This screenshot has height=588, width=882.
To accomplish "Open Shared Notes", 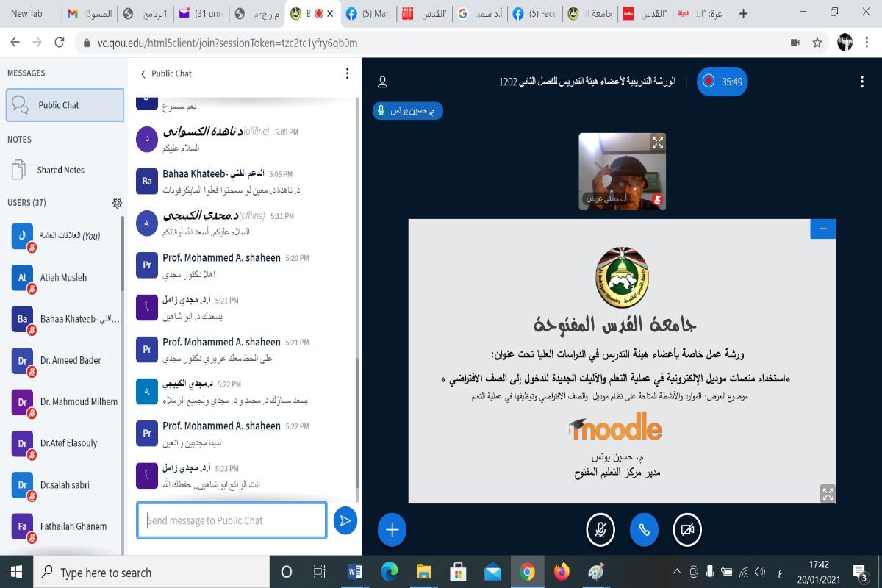I will tap(62, 170).
